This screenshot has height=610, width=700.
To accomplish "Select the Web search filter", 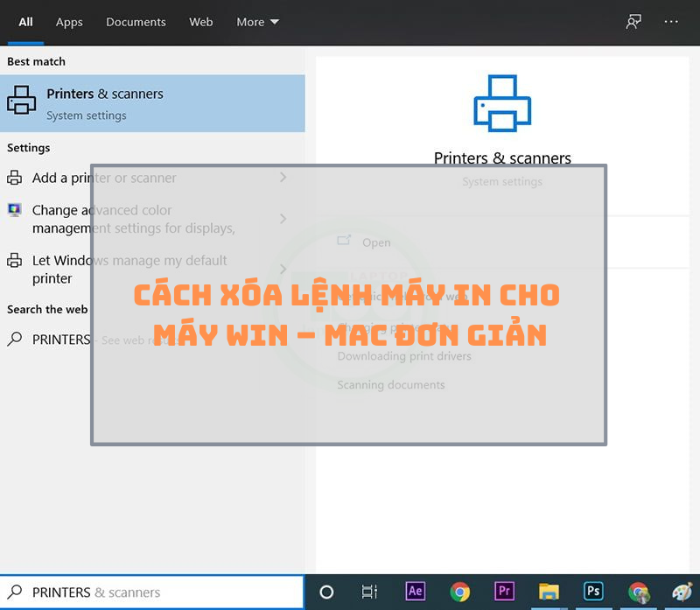I will pos(200,22).
